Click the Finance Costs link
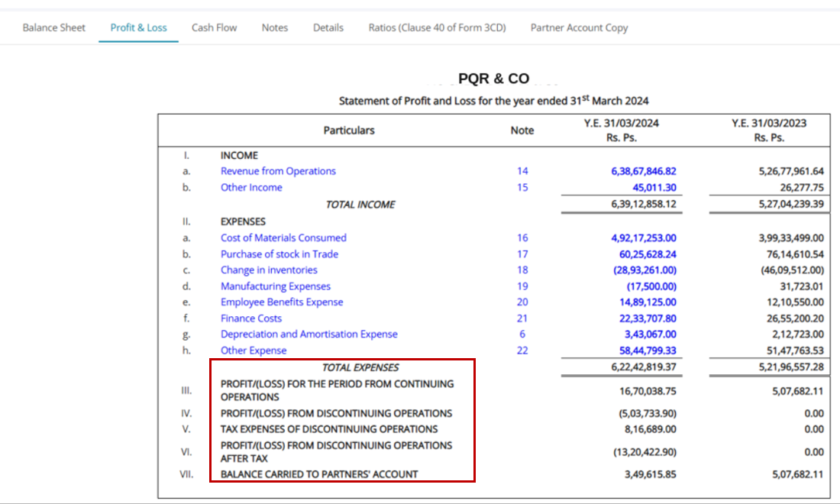840x504 pixels. [x=251, y=318]
